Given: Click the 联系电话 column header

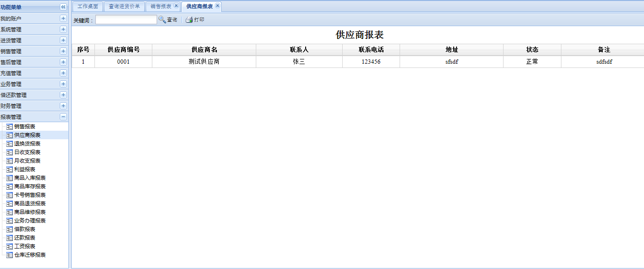Looking at the screenshot, I should [371, 50].
